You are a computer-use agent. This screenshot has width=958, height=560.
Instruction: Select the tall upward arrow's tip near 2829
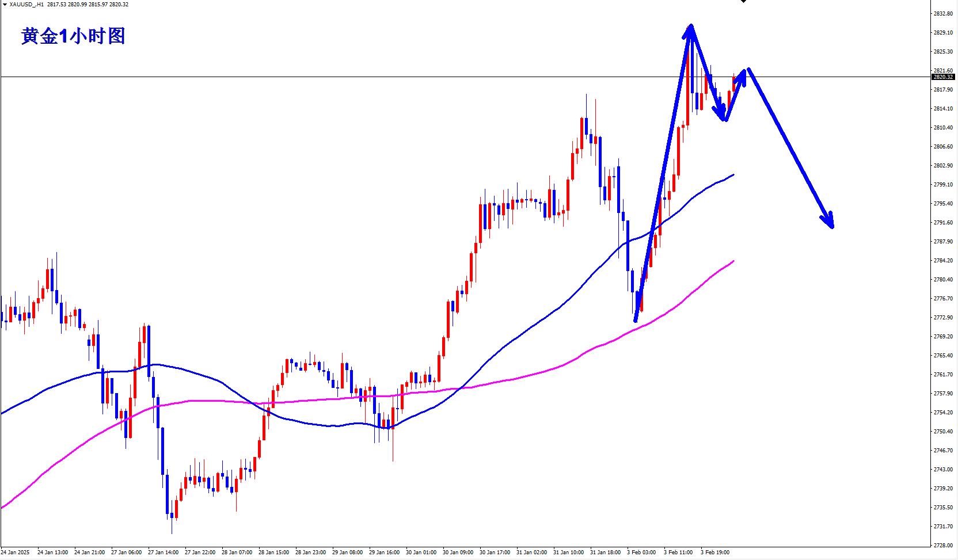point(690,29)
